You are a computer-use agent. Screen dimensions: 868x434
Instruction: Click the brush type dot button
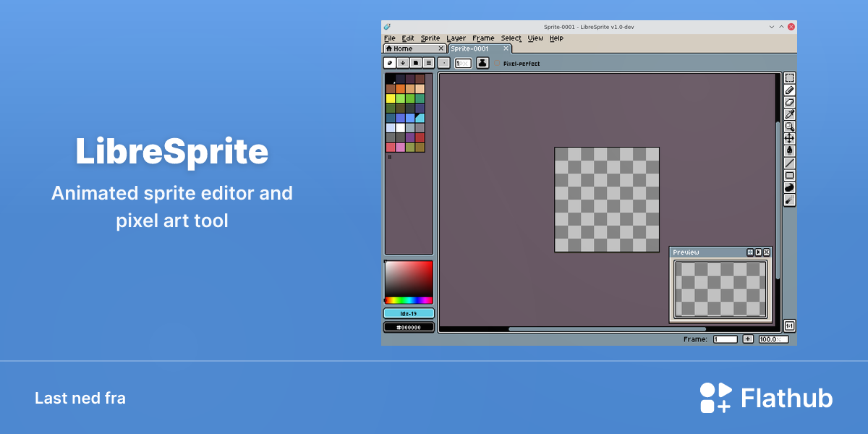444,63
